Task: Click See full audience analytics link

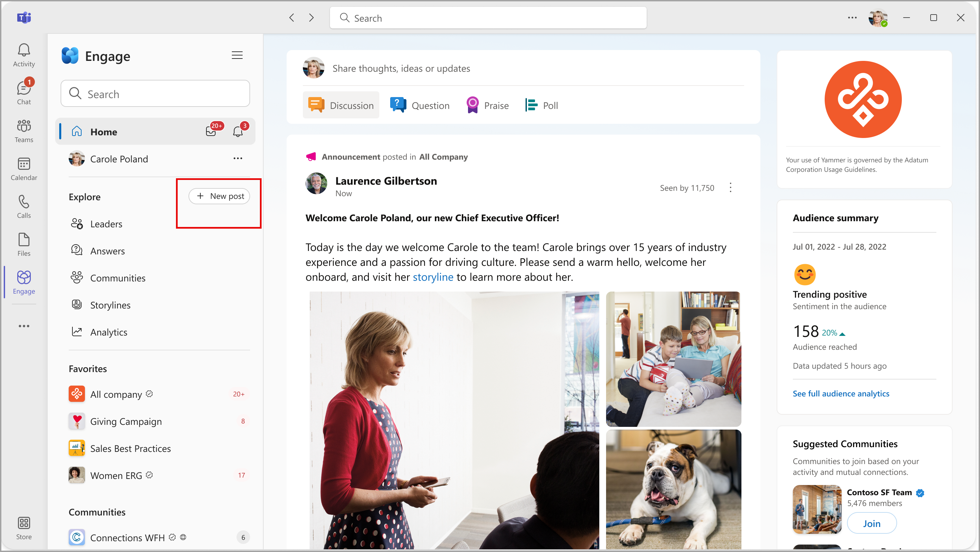Action: [x=841, y=393]
